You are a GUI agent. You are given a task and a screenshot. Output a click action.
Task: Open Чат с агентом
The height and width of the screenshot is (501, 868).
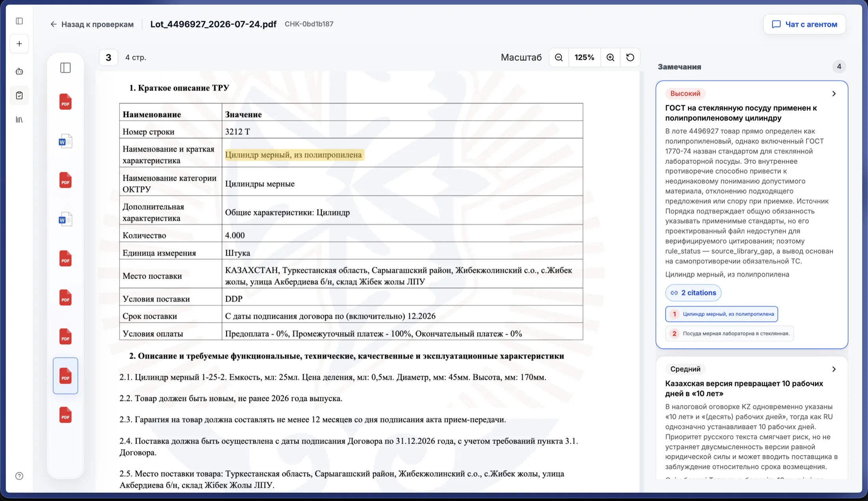click(804, 24)
